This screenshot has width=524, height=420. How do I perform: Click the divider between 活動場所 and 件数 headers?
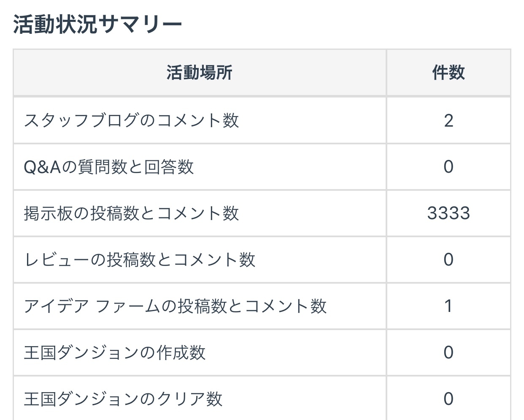coord(386,73)
